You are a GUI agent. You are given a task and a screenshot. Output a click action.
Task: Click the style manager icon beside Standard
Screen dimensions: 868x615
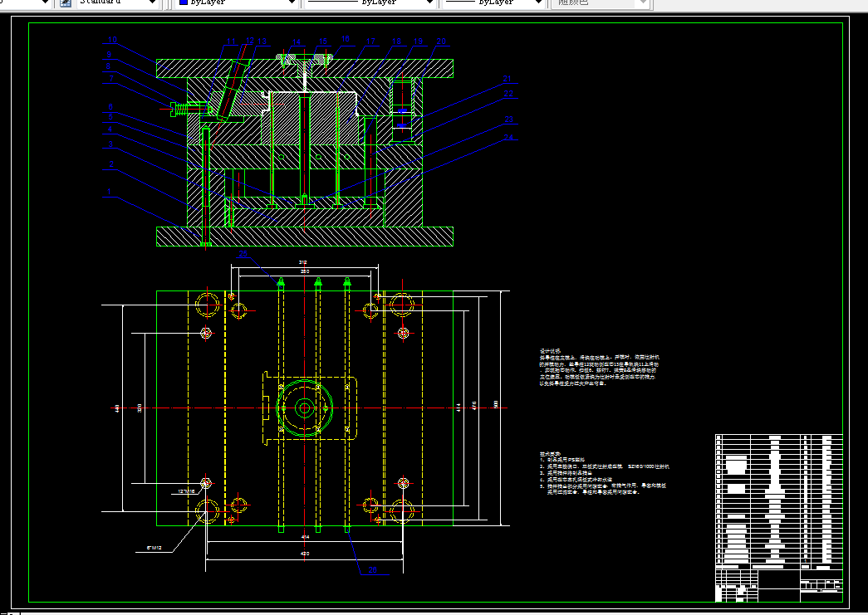tap(66, 2)
